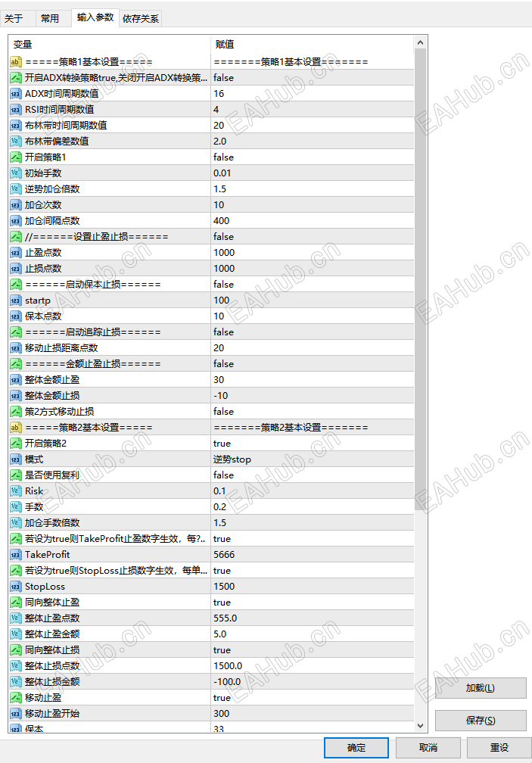Click the integer icon next to ADX时间周期数值
The image size is (532, 763).
pyautogui.click(x=16, y=94)
